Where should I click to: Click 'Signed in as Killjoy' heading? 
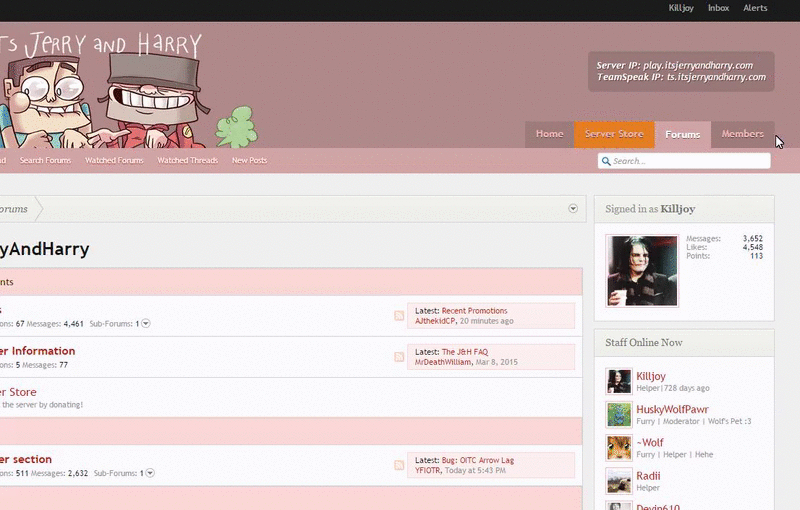pyautogui.click(x=650, y=209)
